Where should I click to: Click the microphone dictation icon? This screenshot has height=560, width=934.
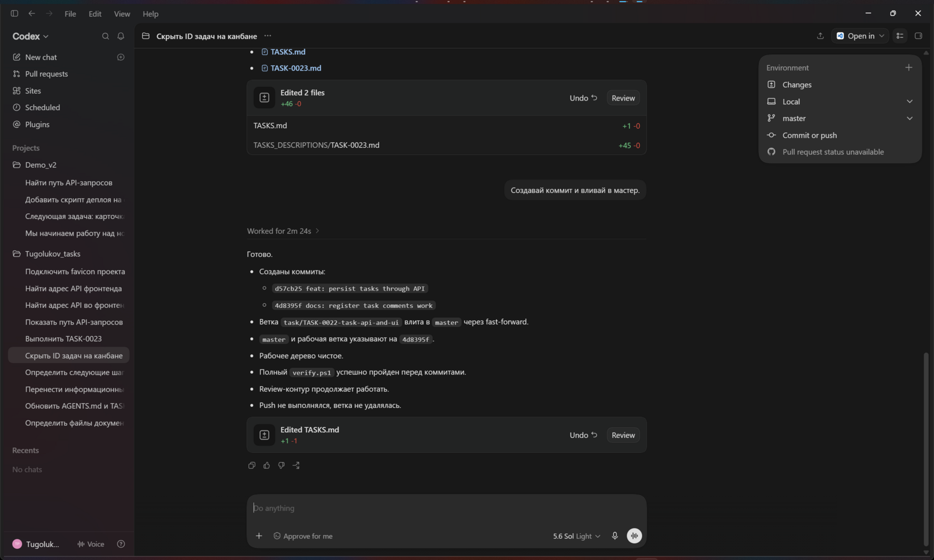(615, 536)
